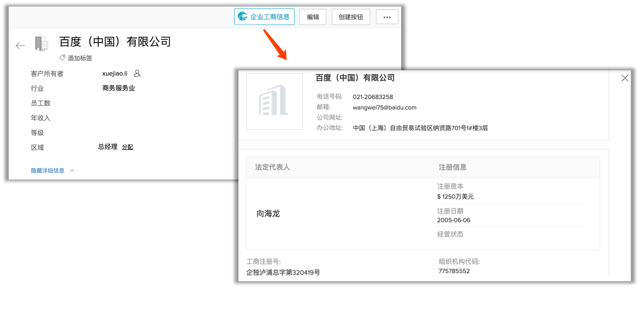This screenshot has width=644, height=317.
Task: Click registered capital value $ 1250万美元
Action: 456,196
